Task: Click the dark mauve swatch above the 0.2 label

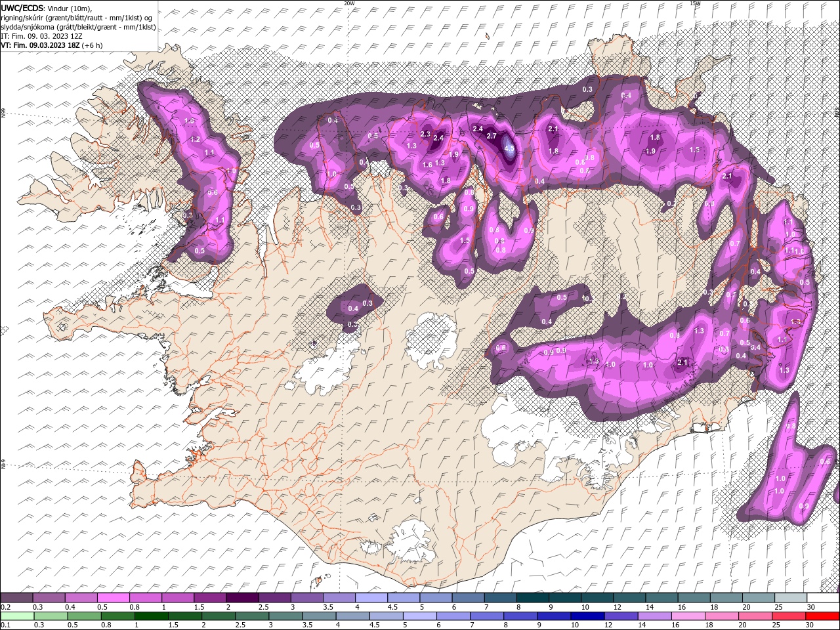Action: (x=16, y=598)
